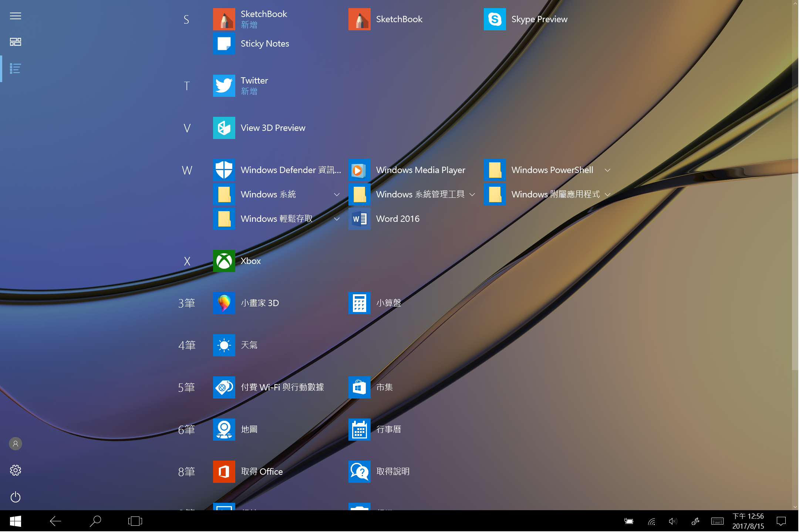
Task: Open Sticky Notes app
Action: (x=277, y=44)
